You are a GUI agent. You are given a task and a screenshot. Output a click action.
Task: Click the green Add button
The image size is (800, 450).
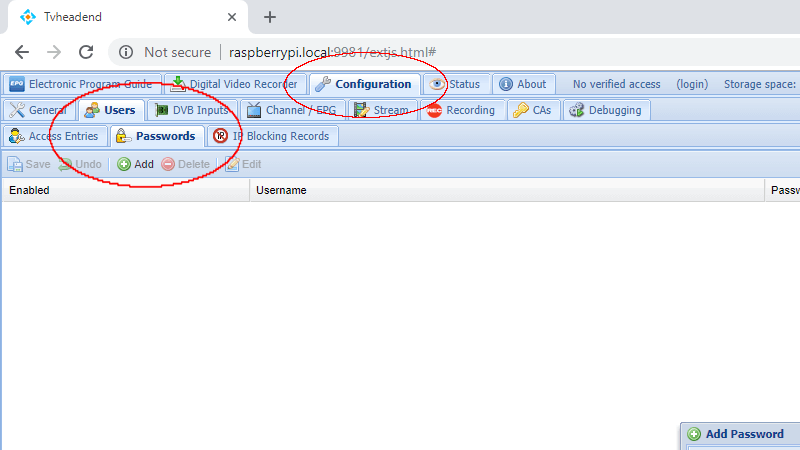tap(135, 164)
